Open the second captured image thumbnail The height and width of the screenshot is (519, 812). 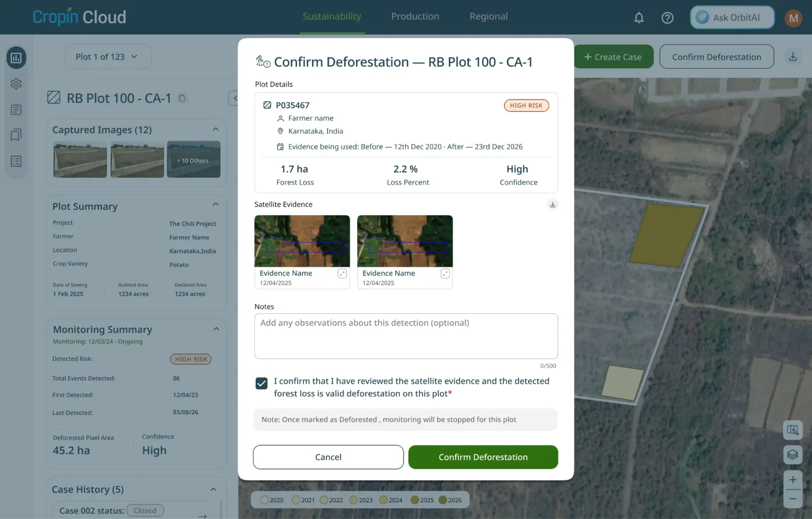click(x=137, y=159)
